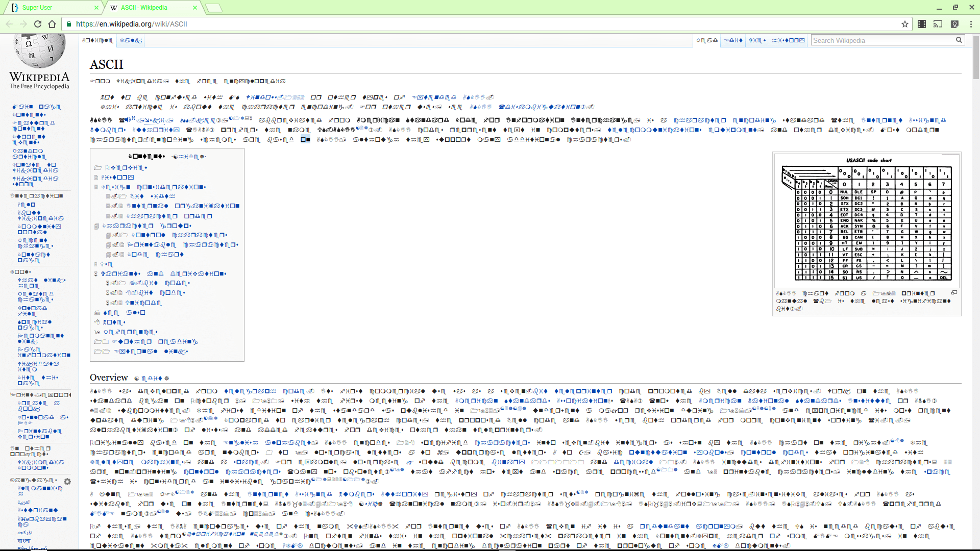The width and height of the screenshot is (980, 551).
Task: Click the magnifier in the Wikipedia search box
Action: [x=959, y=40]
